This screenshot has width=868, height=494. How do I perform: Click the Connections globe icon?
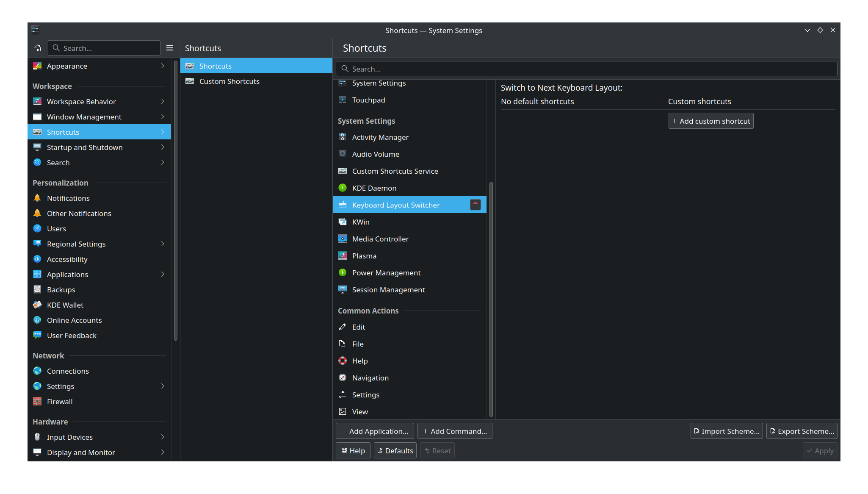37,371
